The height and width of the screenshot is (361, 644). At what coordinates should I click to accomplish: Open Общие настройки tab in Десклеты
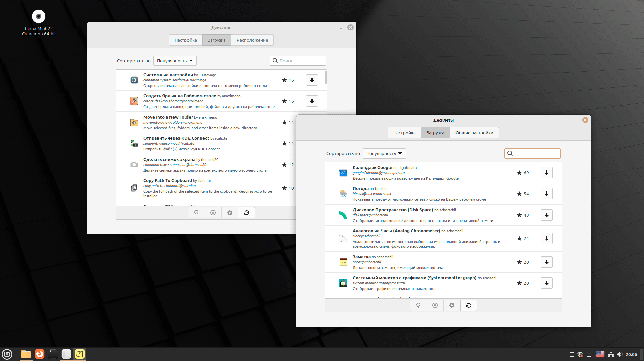pos(474,133)
